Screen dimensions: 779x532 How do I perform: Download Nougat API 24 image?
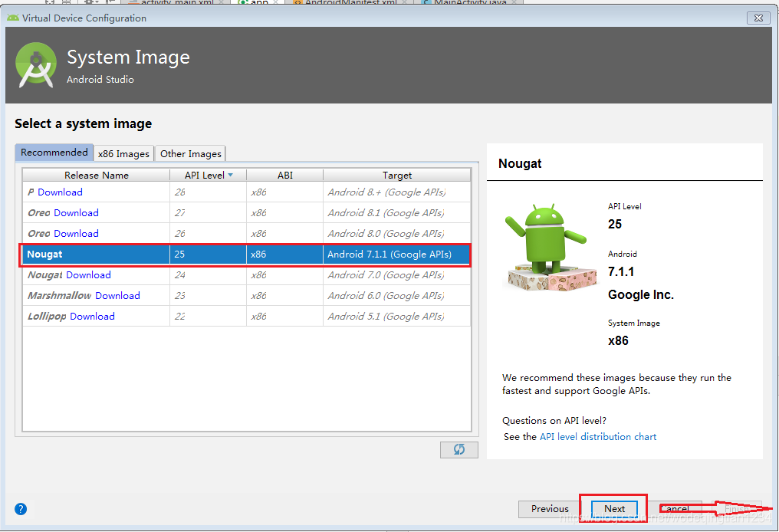(x=88, y=274)
